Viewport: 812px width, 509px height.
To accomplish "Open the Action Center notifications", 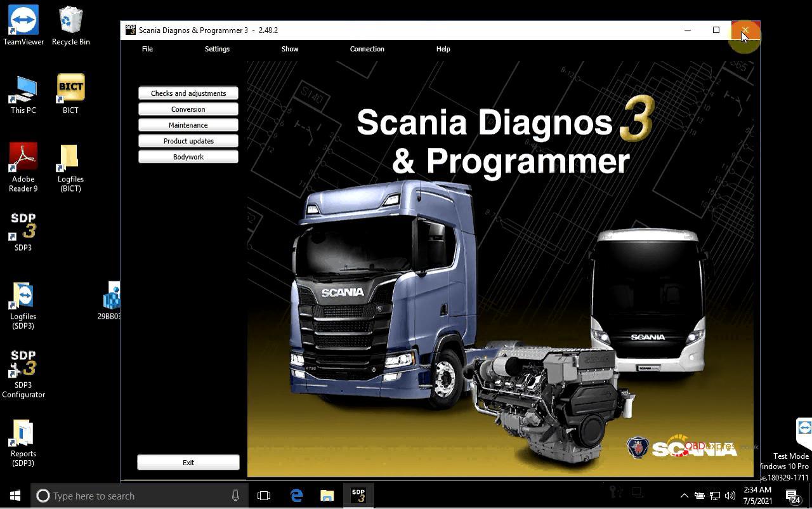I will coord(793,496).
